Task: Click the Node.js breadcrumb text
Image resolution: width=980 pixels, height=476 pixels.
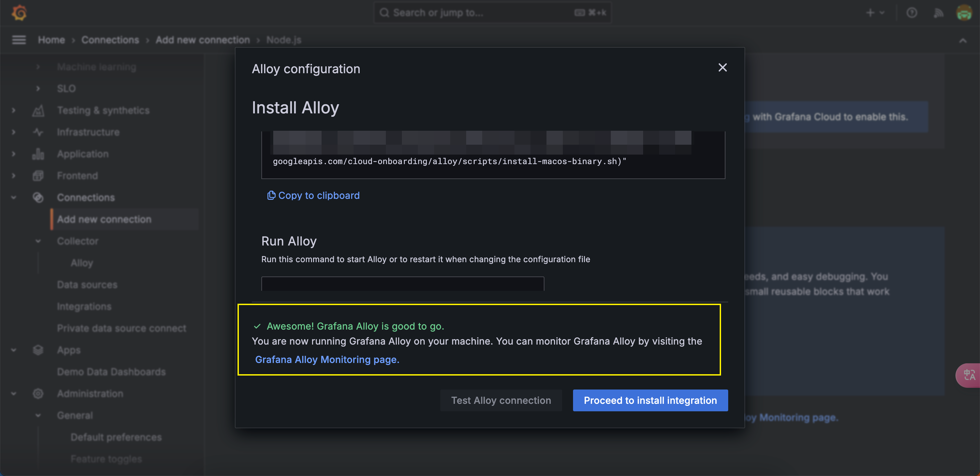Action: tap(284, 39)
